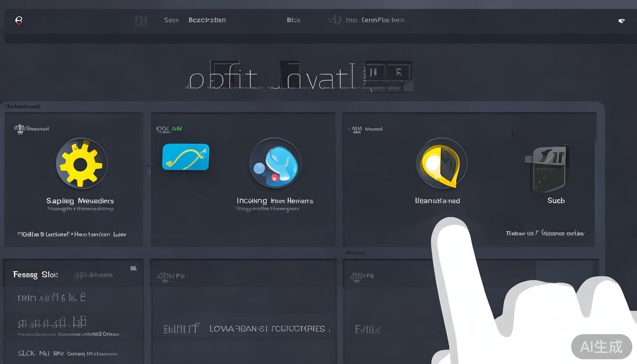Select the TRIN ABT list row
Screen dimensions: 637x364
click(x=51, y=298)
